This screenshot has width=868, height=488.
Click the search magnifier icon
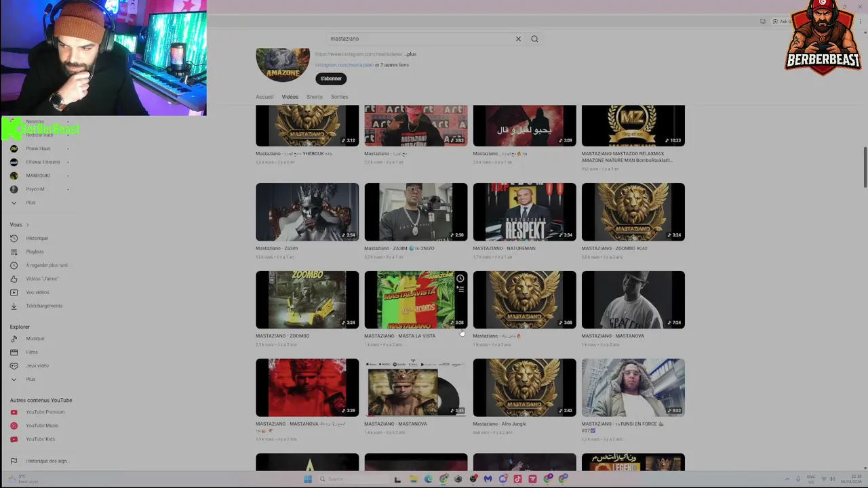click(534, 39)
